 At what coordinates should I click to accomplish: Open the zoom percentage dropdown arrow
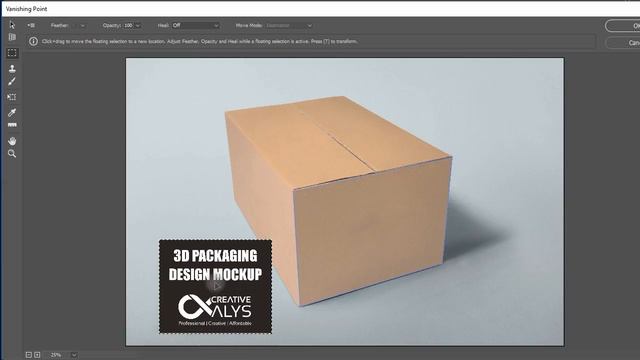73,355
